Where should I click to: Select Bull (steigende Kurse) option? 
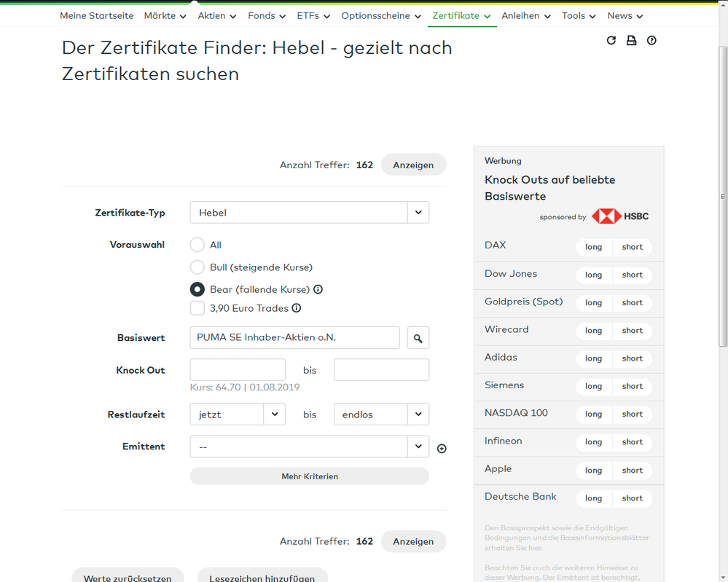[197, 267]
